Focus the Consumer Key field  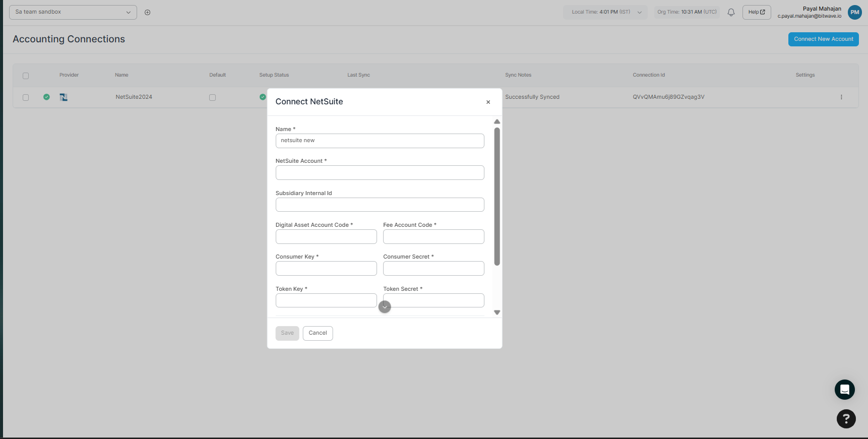pos(326,268)
